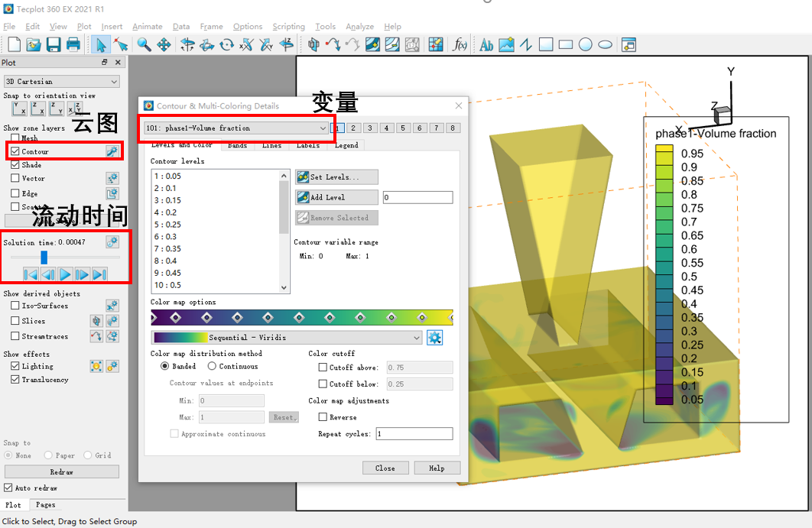
Task: Switch to the Pages tab
Action: point(46,505)
